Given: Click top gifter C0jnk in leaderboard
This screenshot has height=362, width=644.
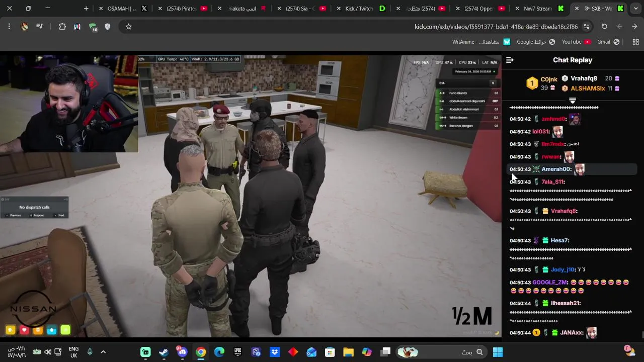Looking at the screenshot, I should 549,79.
